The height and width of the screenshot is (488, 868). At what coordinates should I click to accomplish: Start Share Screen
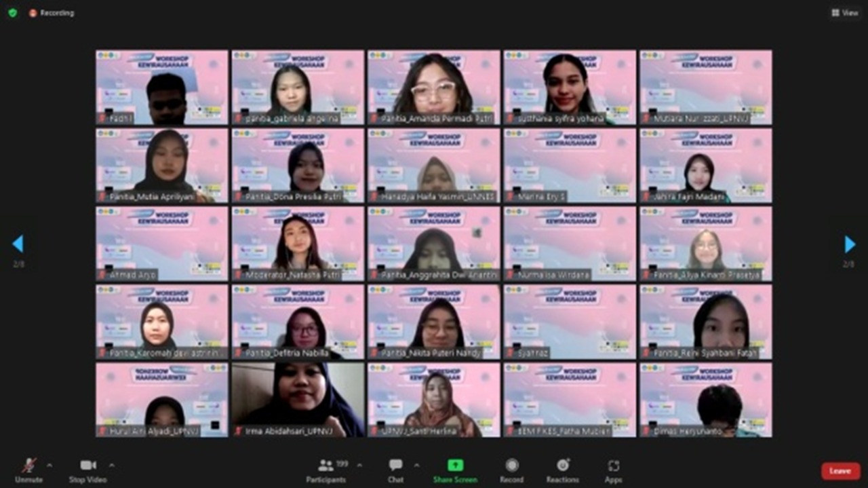click(455, 469)
